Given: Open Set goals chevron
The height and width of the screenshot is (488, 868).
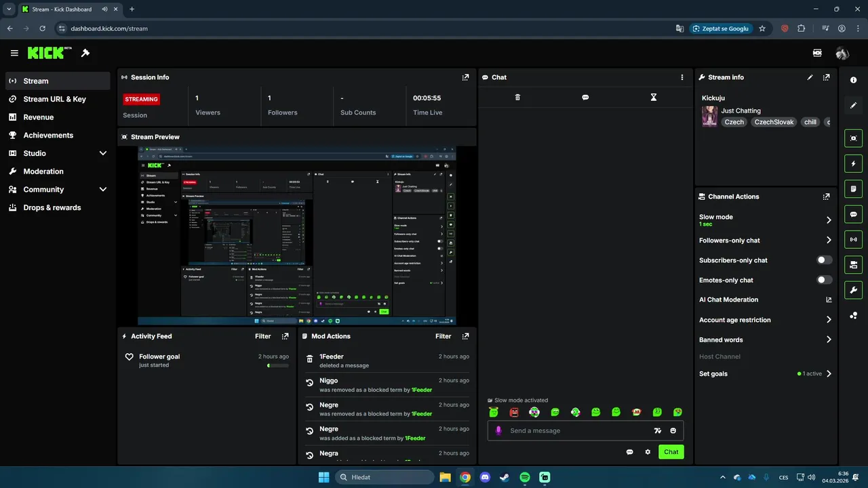Looking at the screenshot, I should 829,373.
